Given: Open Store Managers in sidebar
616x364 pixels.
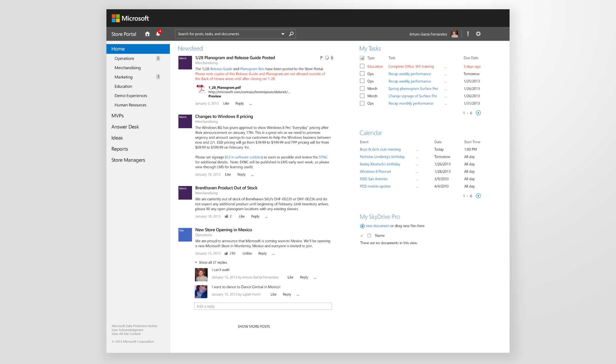Looking at the screenshot, I should coord(128,160).
